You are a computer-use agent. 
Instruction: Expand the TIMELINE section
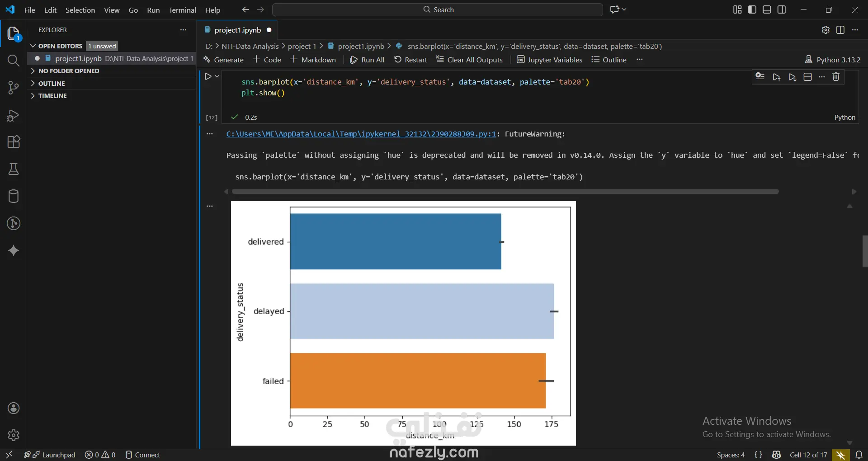[52, 96]
